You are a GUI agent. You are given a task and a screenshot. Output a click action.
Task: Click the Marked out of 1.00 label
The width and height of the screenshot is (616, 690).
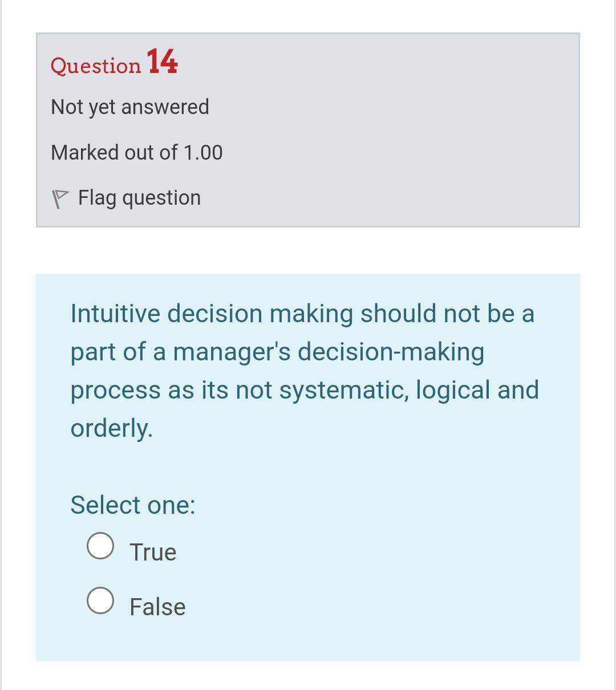pos(137,152)
